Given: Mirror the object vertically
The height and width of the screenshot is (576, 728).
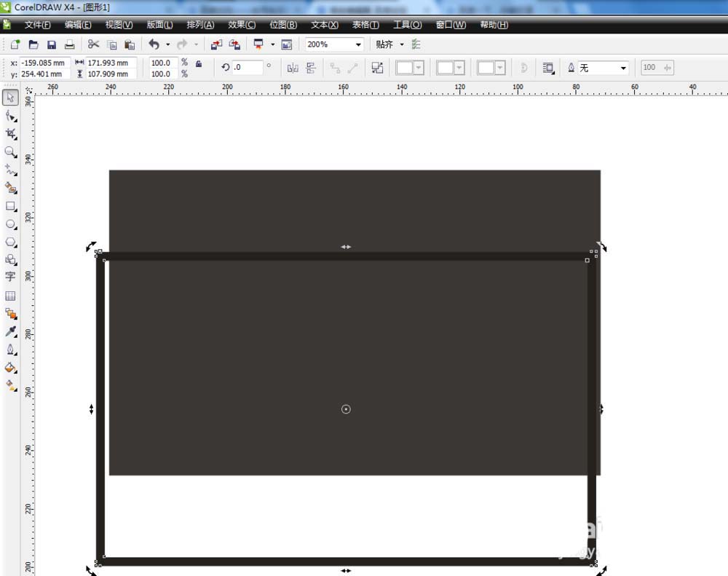Looking at the screenshot, I should pyautogui.click(x=311, y=68).
